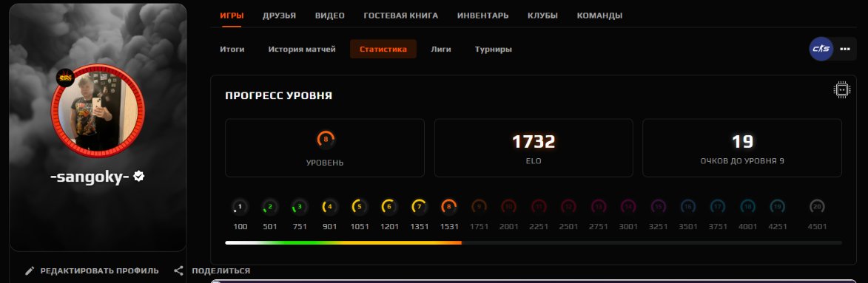The width and height of the screenshot is (868, 283).
Task: Click the level 4 icon
Action: (330, 208)
